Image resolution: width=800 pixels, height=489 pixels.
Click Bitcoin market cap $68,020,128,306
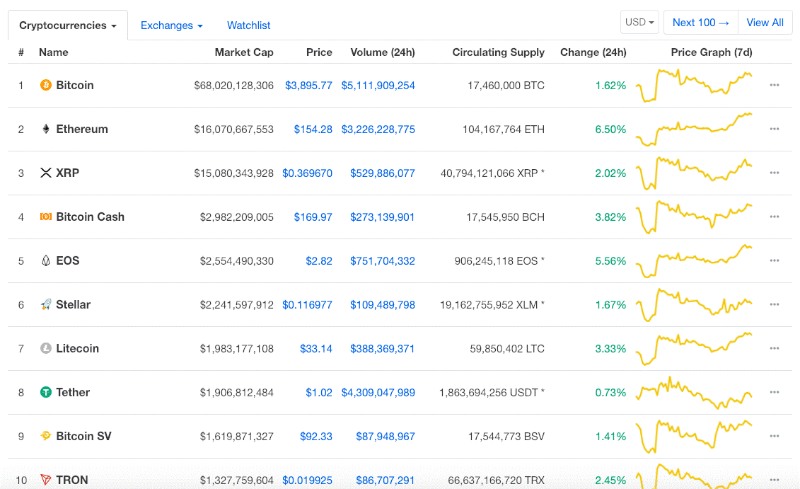point(234,85)
